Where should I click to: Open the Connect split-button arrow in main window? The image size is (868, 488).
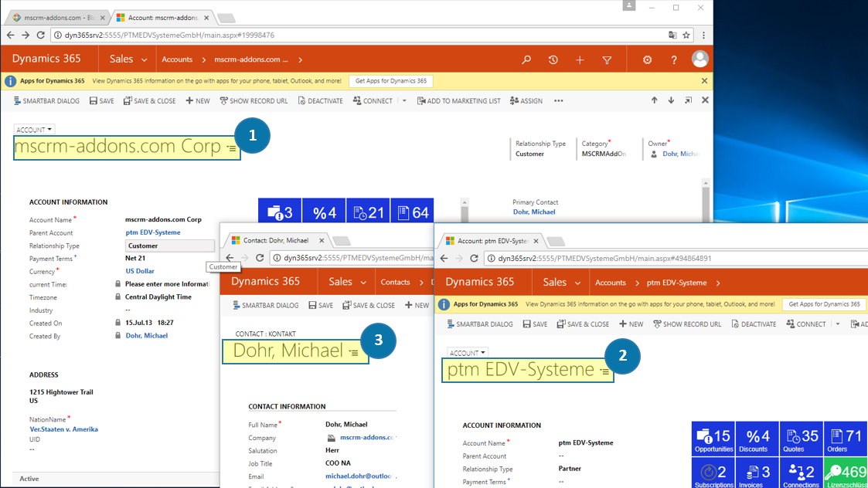point(404,100)
